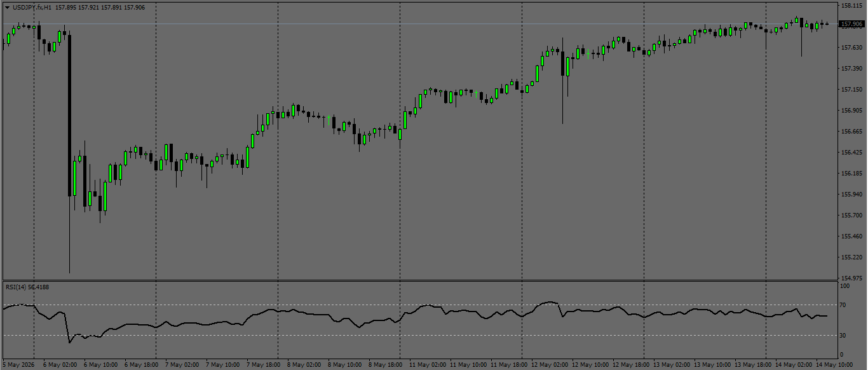Screen dimensions: 868x370
Task: Click the 155.940 price axis label
Action: coord(851,195)
